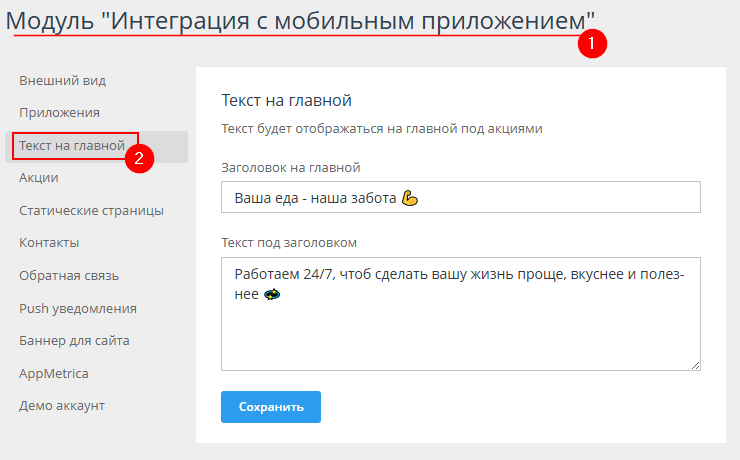
Task: Go to Баннер для сайта
Action: pos(74,340)
